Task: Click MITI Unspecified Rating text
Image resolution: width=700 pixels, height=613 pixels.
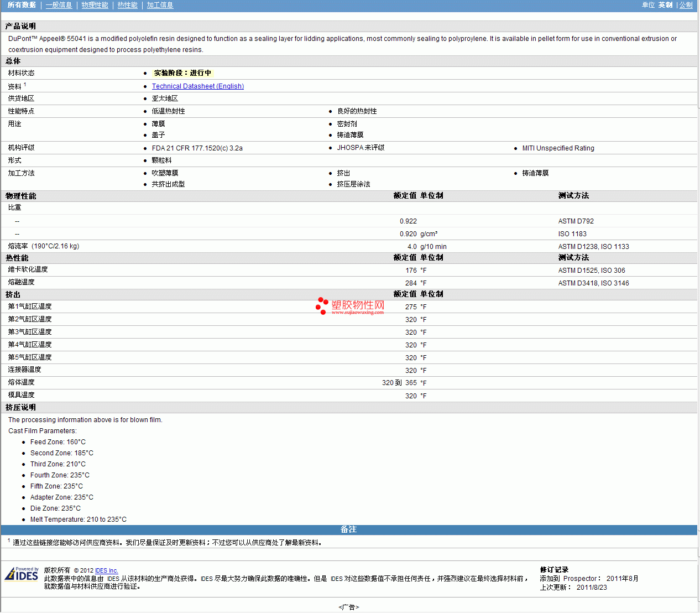Action: point(558,148)
